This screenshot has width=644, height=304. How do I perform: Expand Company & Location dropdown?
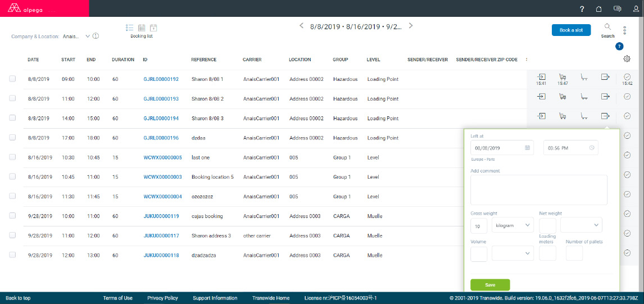point(87,36)
